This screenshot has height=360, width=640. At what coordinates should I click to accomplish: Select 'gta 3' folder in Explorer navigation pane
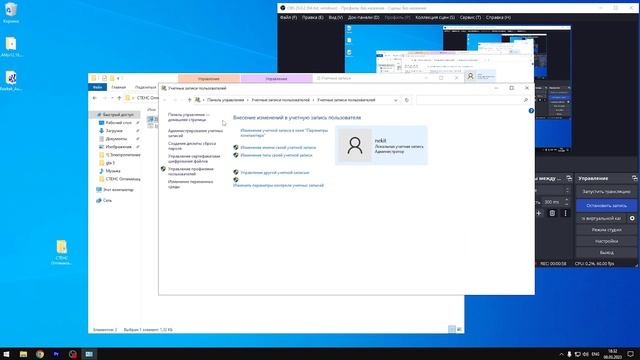click(110, 163)
